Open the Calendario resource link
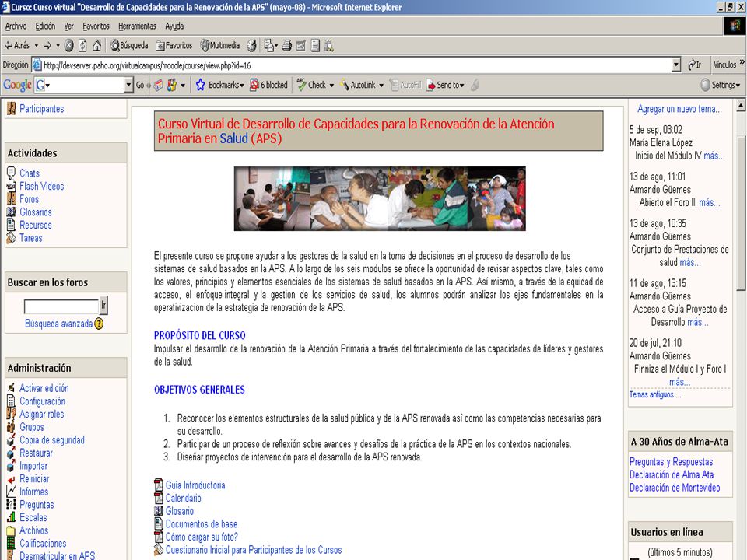Viewport: 747px width, 560px height. click(x=183, y=498)
